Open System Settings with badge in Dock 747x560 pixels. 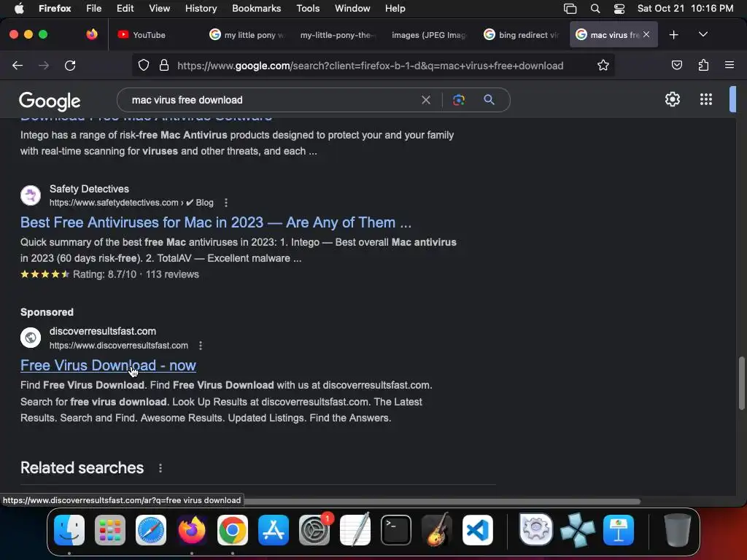(314, 530)
